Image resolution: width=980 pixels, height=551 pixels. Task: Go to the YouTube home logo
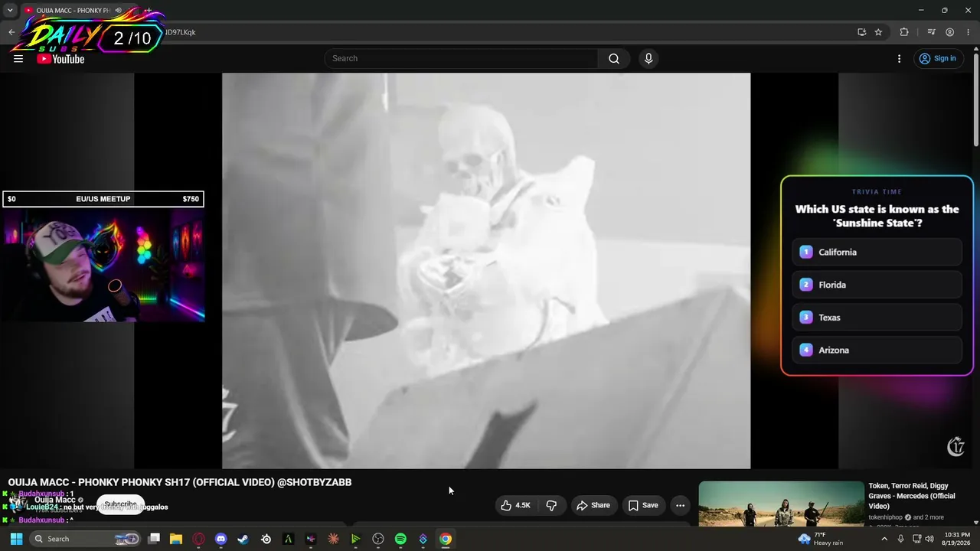(x=60, y=59)
